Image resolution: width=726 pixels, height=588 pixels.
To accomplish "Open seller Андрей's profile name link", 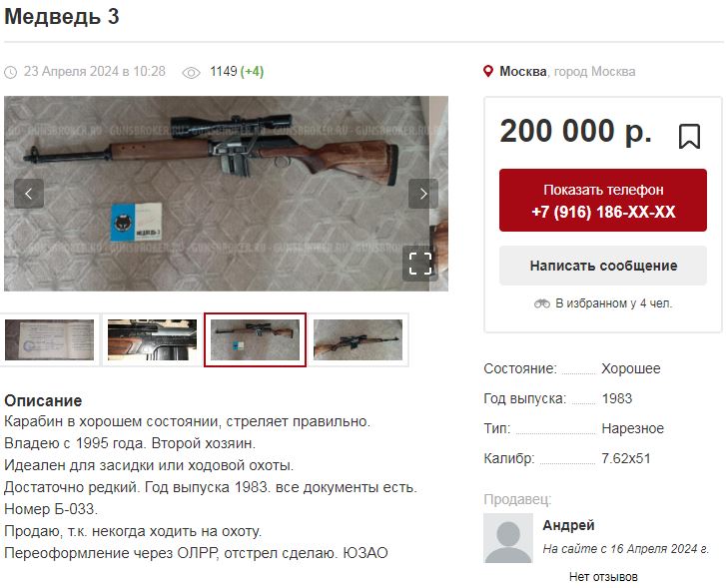I will 568,525.
